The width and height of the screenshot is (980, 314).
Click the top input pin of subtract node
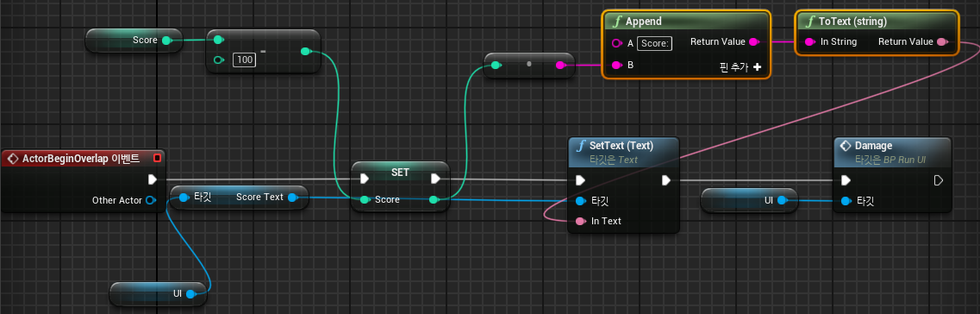(x=218, y=40)
